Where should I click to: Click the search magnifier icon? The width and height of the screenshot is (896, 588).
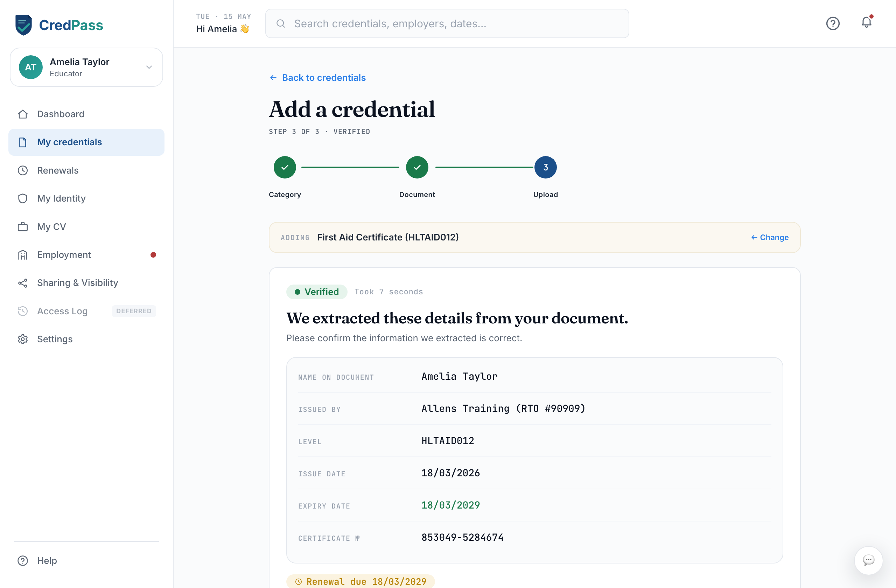coord(280,23)
